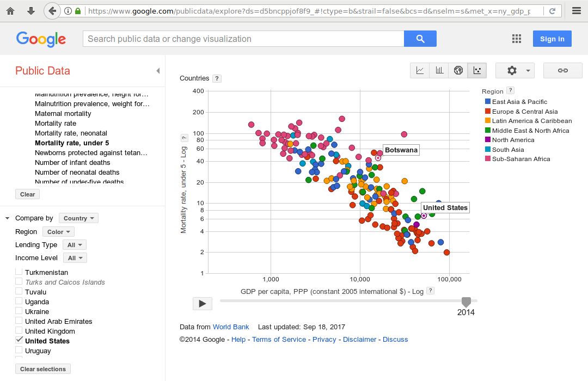Expand the Income Level All dropdown
Viewport: 588px width, 381px height.
74,258
